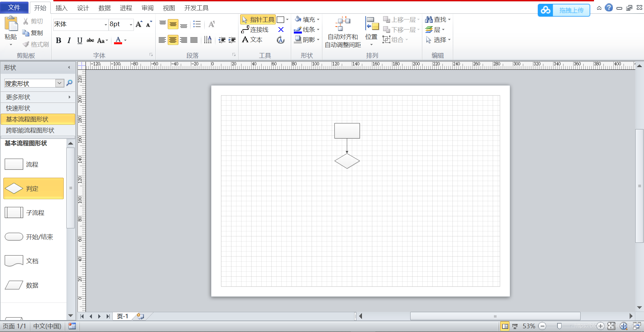Select the rectangle shape on the canvas
The width and height of the screenshot is (644, 332).
(x=347, y=131)
